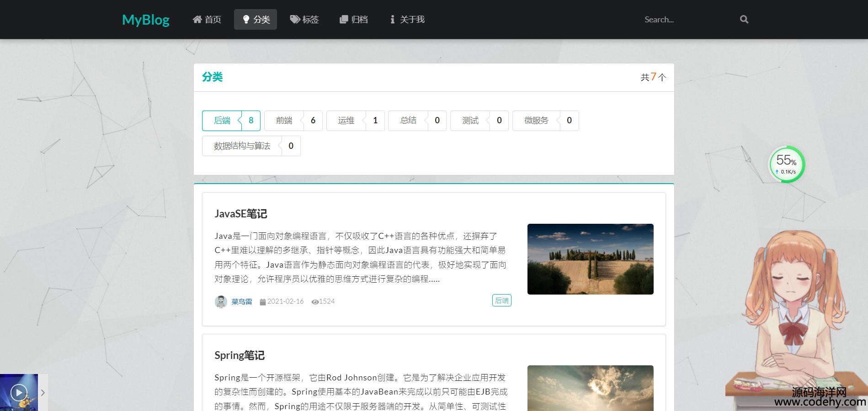Select the 总结 category label
868x411 pixels.
[408, 121]
